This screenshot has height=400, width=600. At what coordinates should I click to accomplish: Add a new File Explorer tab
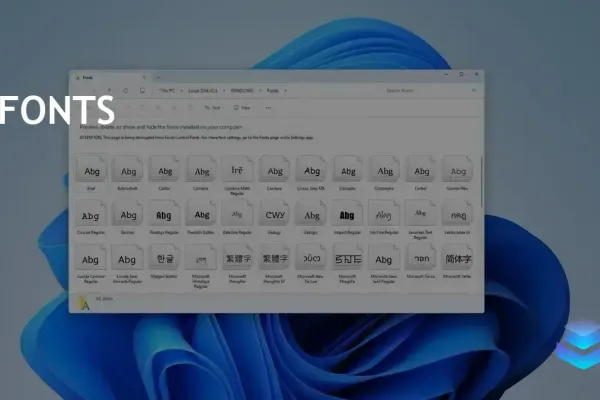158,77
